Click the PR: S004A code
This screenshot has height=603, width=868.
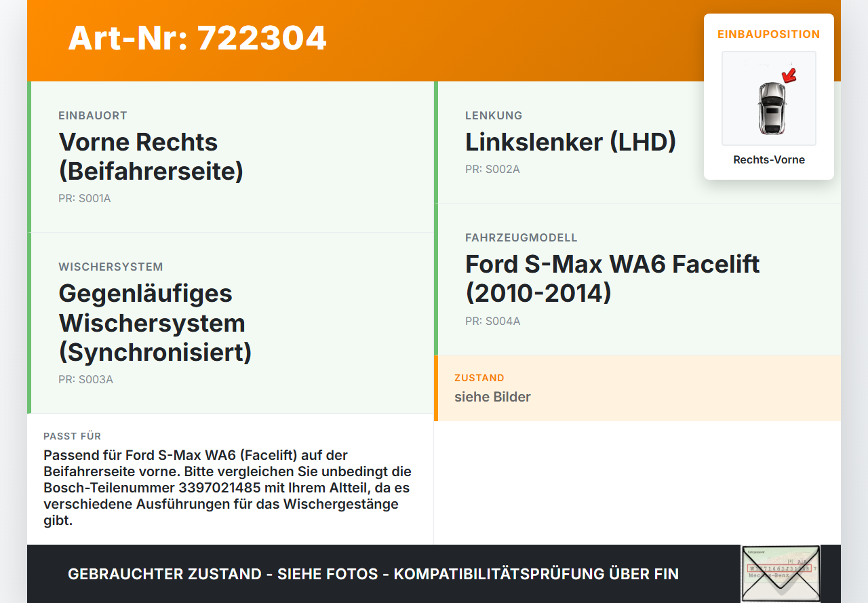point(493,322)
